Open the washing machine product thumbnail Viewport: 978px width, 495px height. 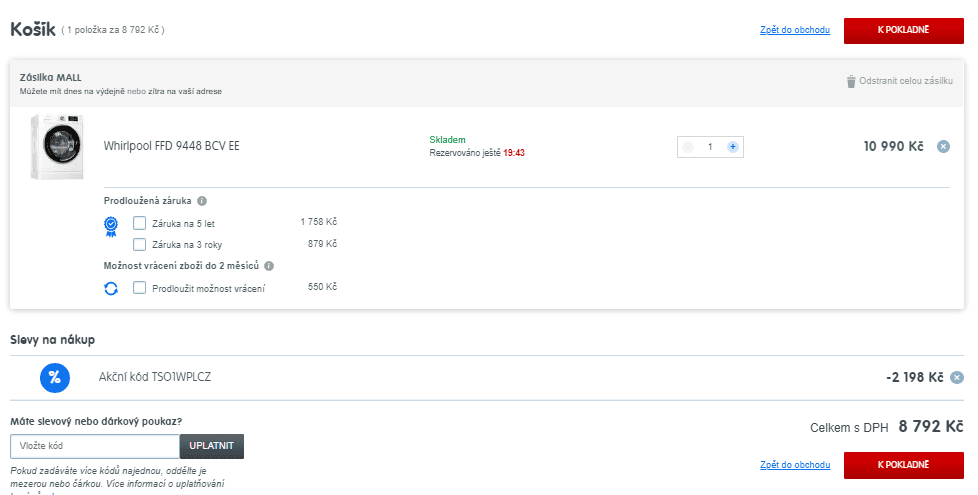click(57, 147)
